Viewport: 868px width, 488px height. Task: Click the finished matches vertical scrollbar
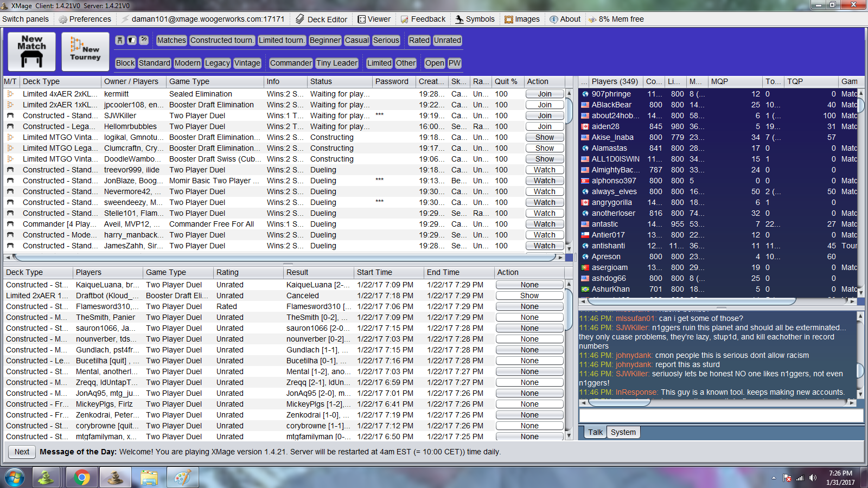(x=569, y=309)
